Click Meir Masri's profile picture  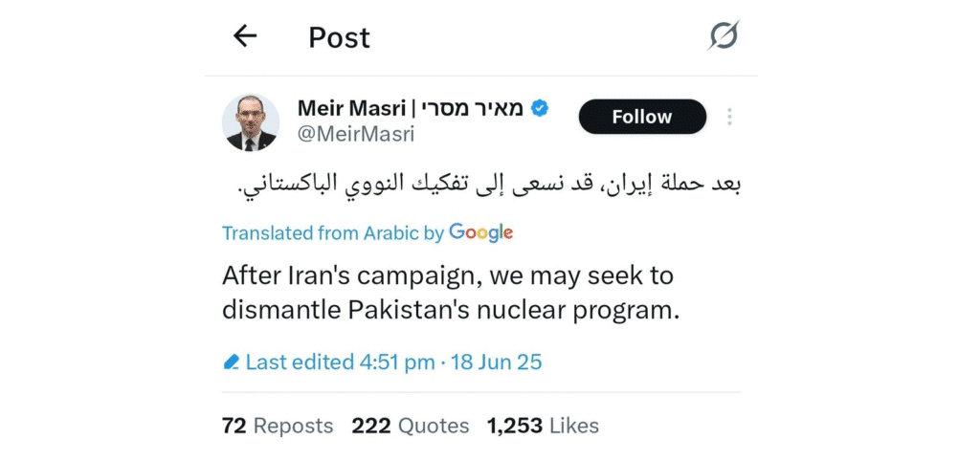(251, 122)
